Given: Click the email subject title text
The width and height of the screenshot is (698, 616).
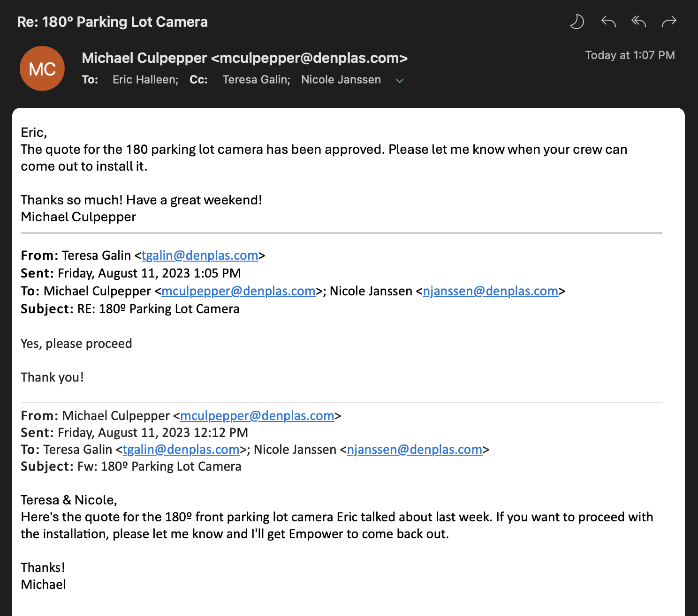Looking at the screenshot, I should coord(113,22).
